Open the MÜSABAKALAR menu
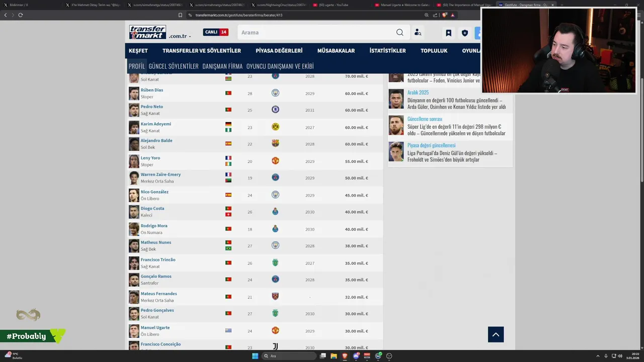Image resolution: width=644 pixels, height=362 pixels. coord(336,51)
